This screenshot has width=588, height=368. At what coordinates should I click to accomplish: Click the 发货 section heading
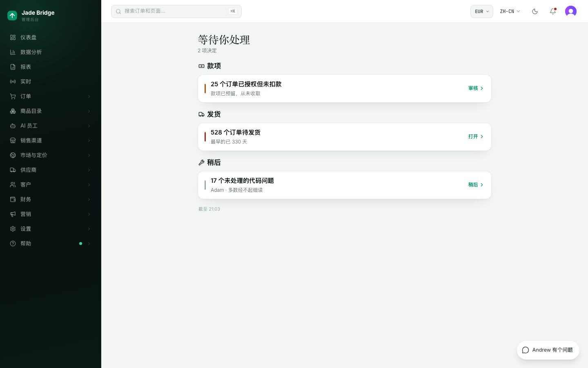pos(214,114)
